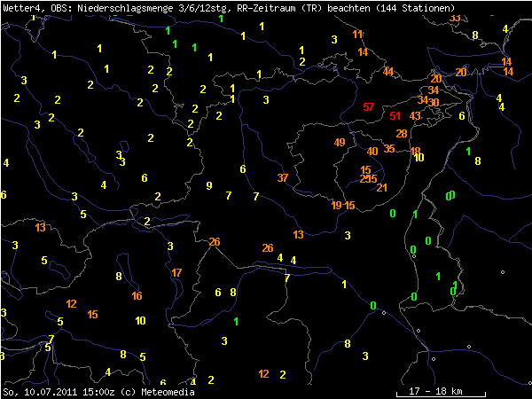Pick the orange 43 station reading
The image size is (532, 399).
pyautogui.click(x=416, y=117)
